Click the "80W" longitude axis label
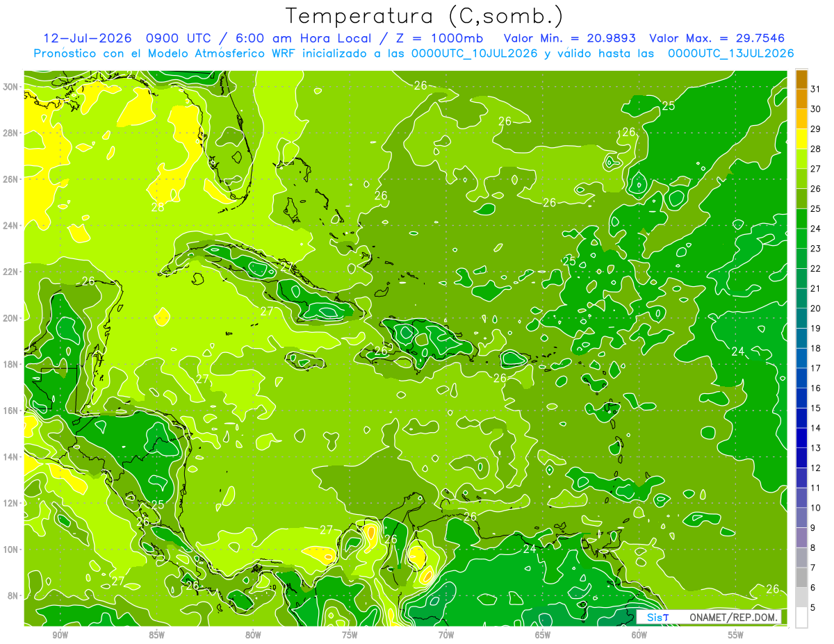Viewport: 834px width, 644px height. coord(253,634)
